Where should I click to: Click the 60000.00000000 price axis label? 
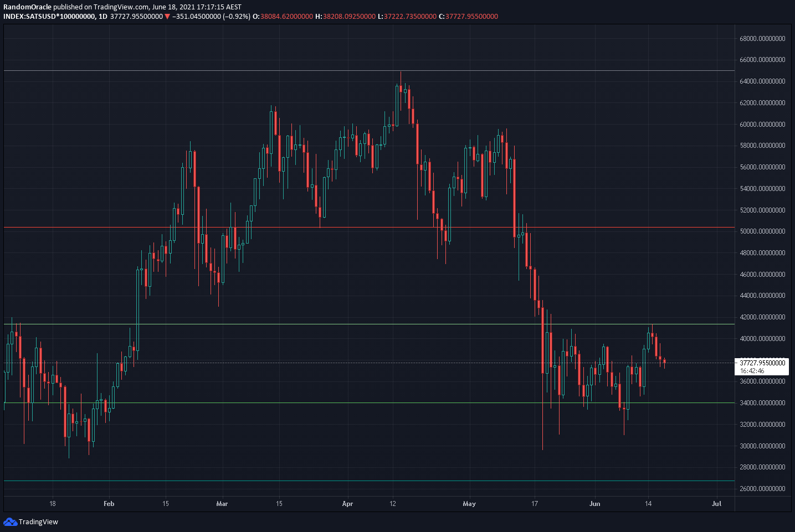point(762,125)
